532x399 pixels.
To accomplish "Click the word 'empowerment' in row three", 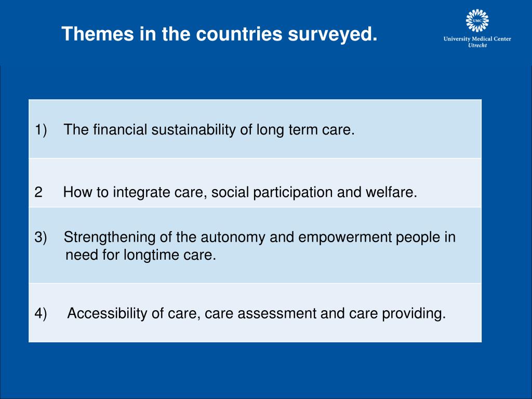I will 345,237.
